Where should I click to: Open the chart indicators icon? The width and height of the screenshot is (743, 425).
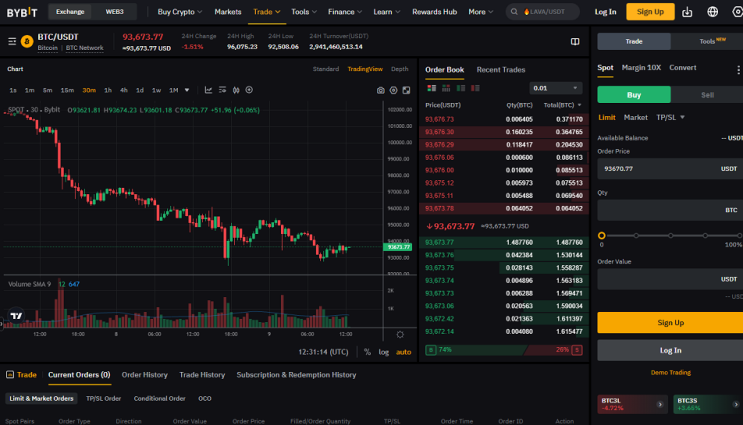click(x=208, y=90)
